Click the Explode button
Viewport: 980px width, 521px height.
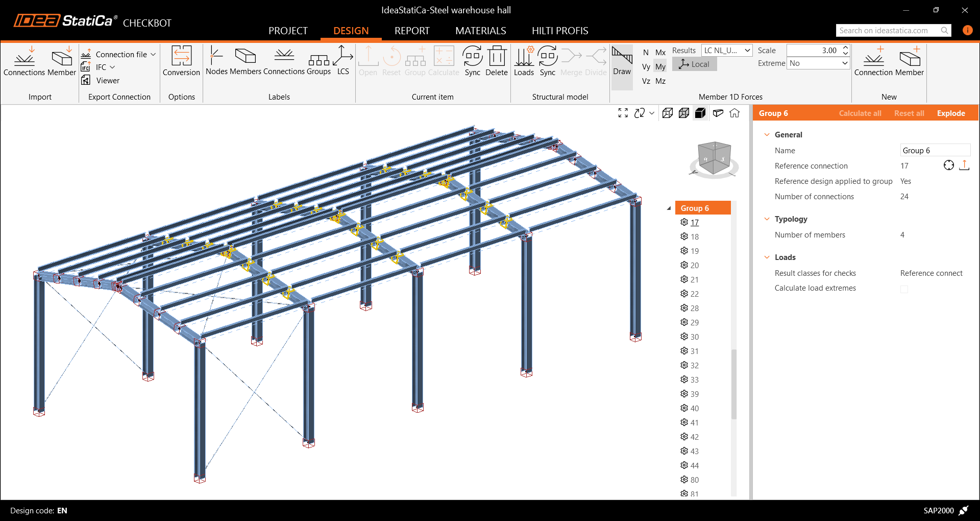pos(950,113)
